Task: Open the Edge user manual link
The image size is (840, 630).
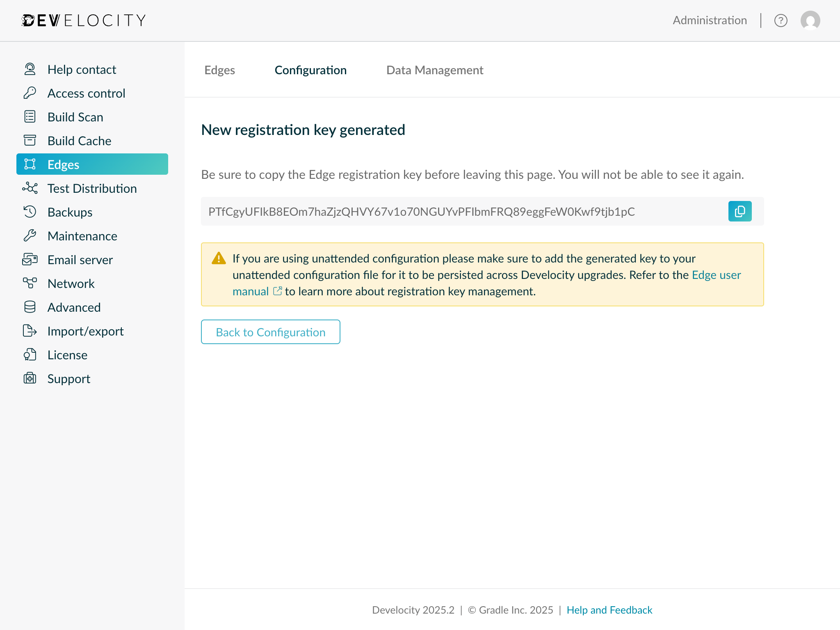Action: click(x=716, y=275)
